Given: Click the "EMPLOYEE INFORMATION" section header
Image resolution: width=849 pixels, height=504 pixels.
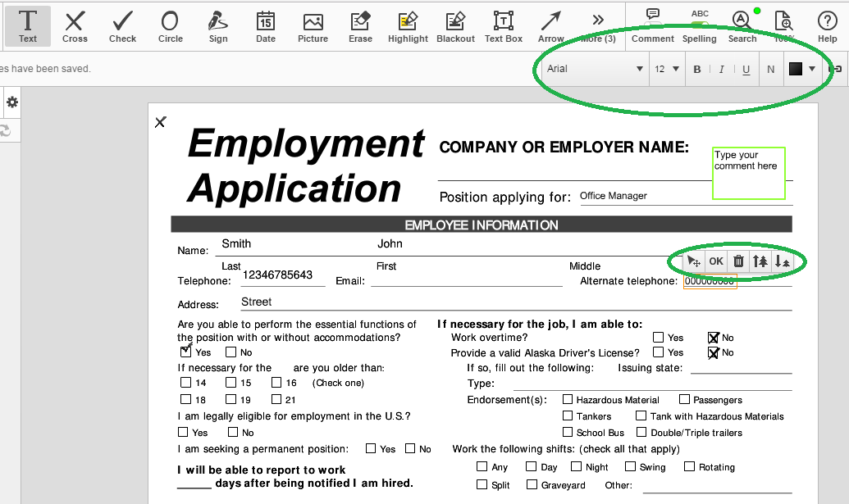Looking at the screenshot, I should pyautogui.click(x=482, y=225).
